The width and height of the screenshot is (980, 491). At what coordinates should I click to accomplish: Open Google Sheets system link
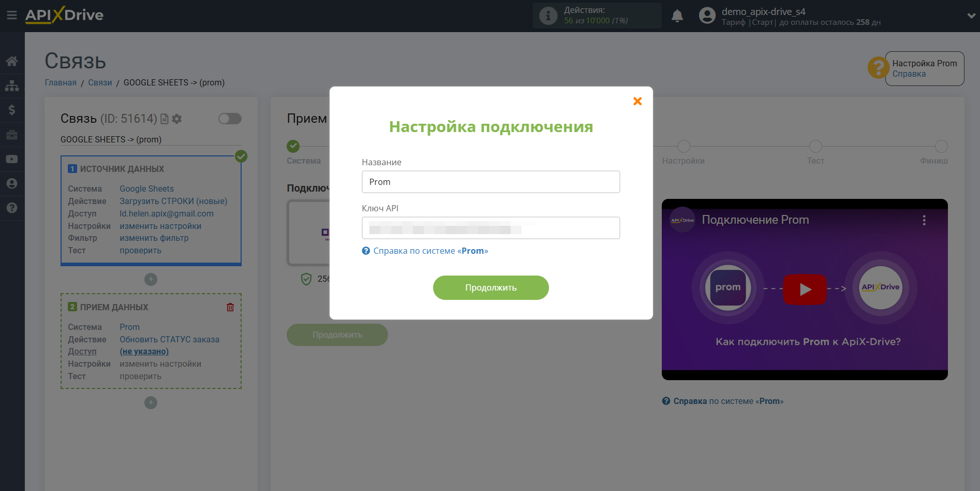[146, 189]
